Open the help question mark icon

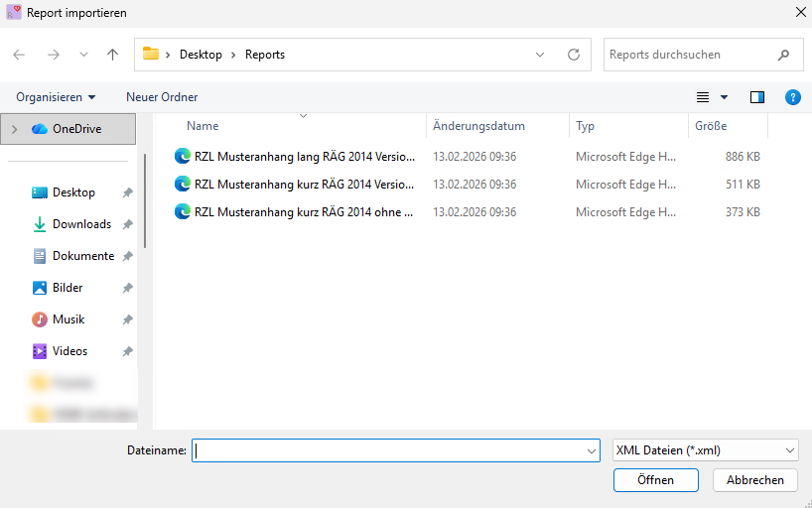(x=792, y=97)
